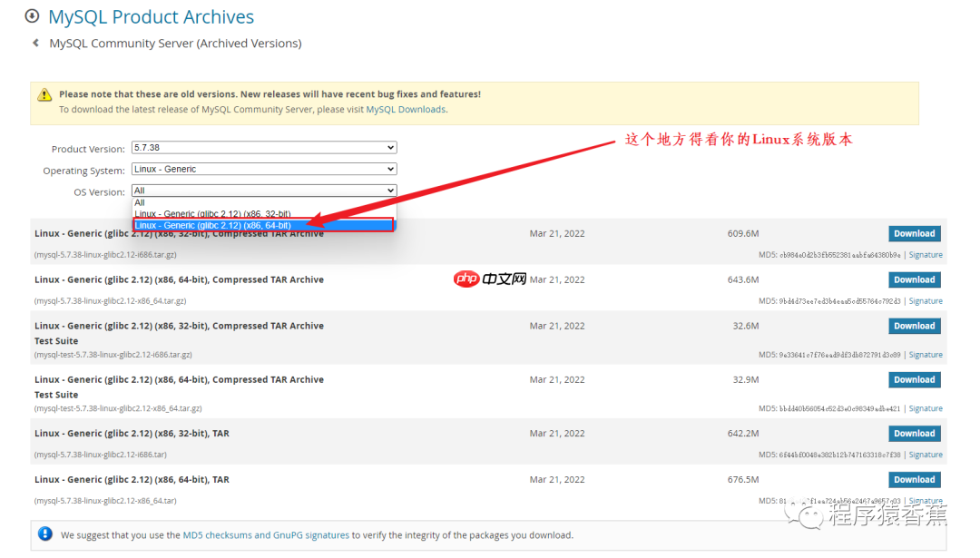The image size is (980, 558).
Task: Click the yellow warning triangle in the notice banner
Action: coord(44,94)
